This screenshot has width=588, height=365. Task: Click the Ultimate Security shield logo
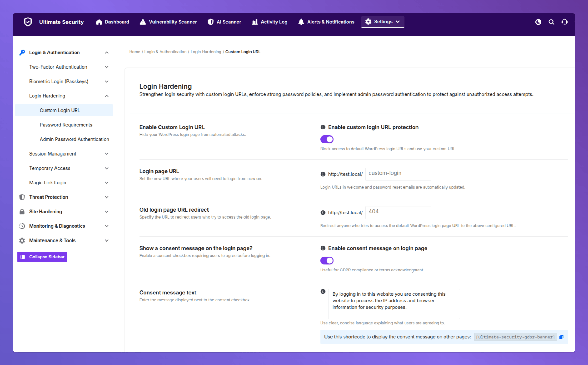28,22
